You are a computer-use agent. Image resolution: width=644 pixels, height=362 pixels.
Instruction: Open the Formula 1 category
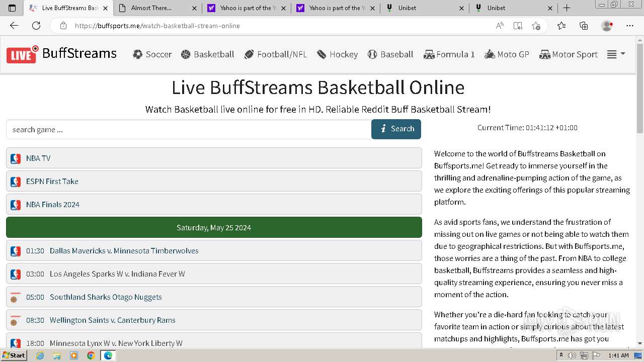click(449, 54)
